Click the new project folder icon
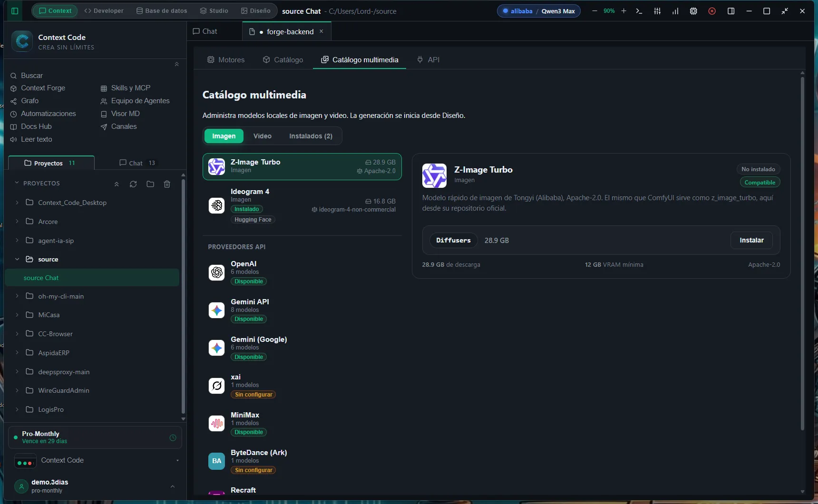Screen dimensions: 818x504 pos(150,184)
